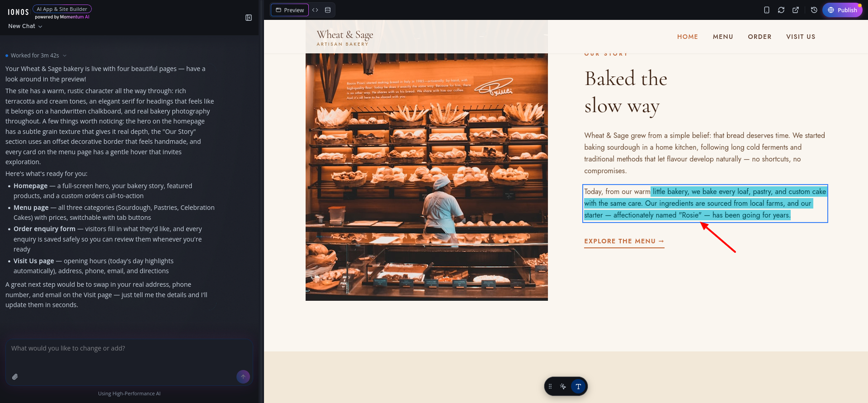Open version history
868x403 pixels.
tap(814, 10)
